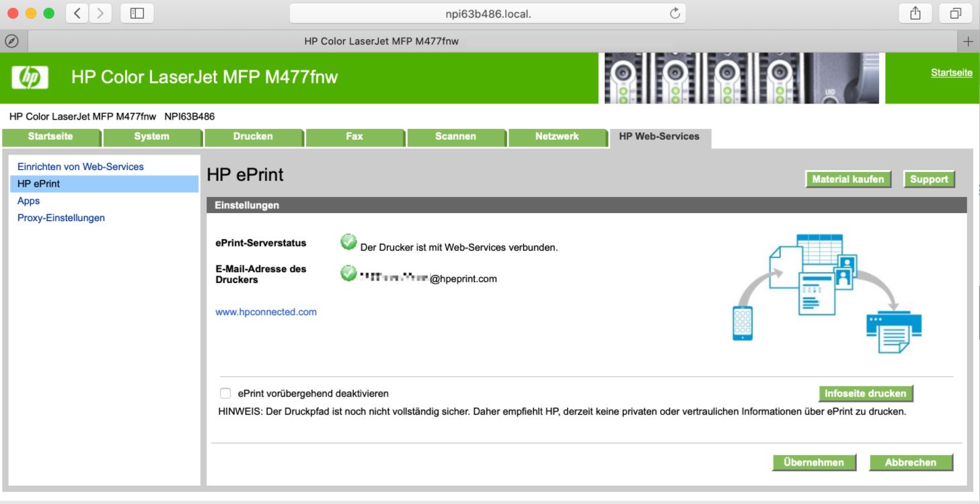Viewport: 980px width, 504px height.
Task: Click the 'ePrint-Serverstatus' label
Action: coord(261,243)
